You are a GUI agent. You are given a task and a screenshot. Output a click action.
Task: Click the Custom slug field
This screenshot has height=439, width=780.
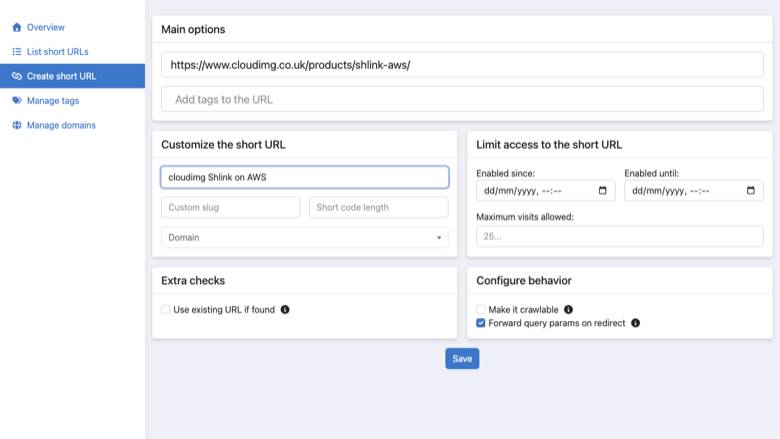pyautogui.click(x=231, y=207)
